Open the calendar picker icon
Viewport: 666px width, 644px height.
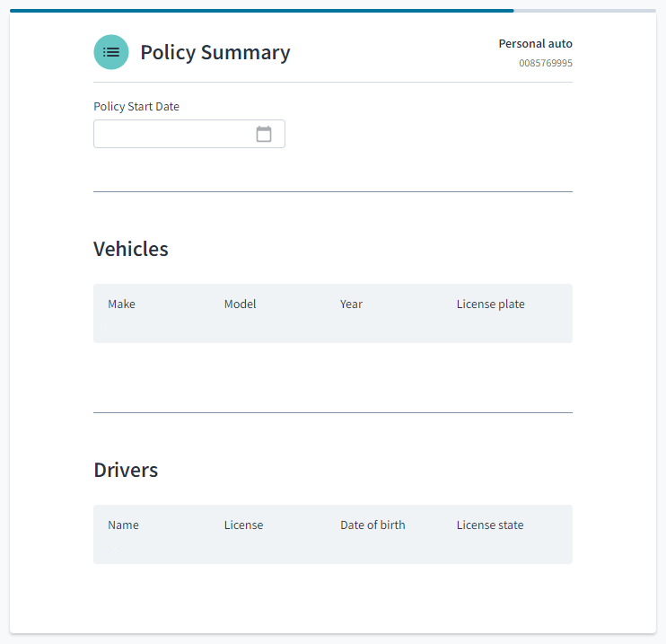tap(264, 134)
